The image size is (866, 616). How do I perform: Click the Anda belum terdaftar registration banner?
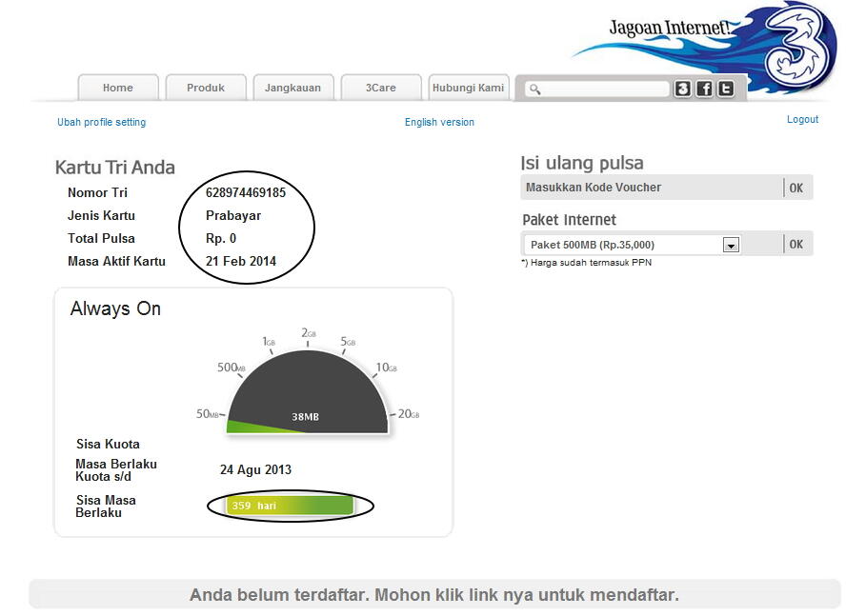click(x=434, y=594)
